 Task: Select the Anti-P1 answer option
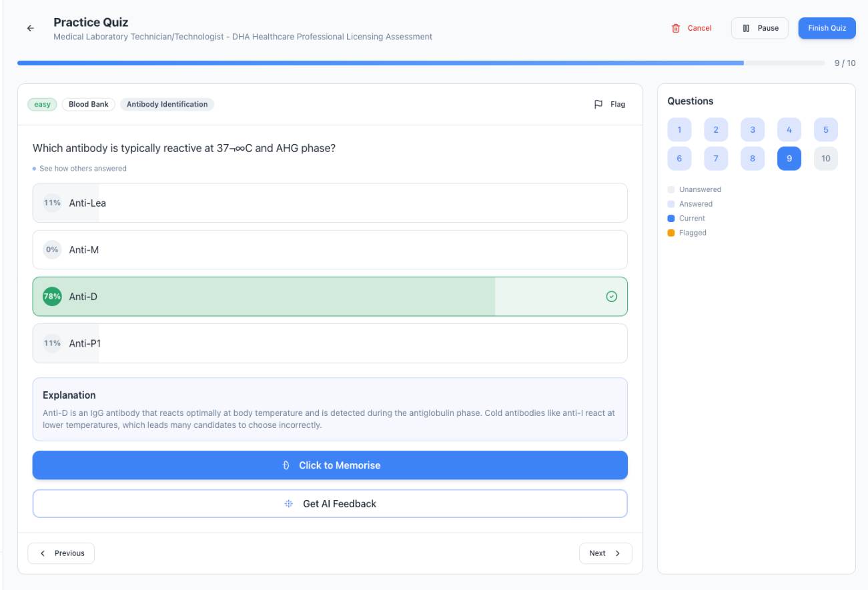coord(330,343)
